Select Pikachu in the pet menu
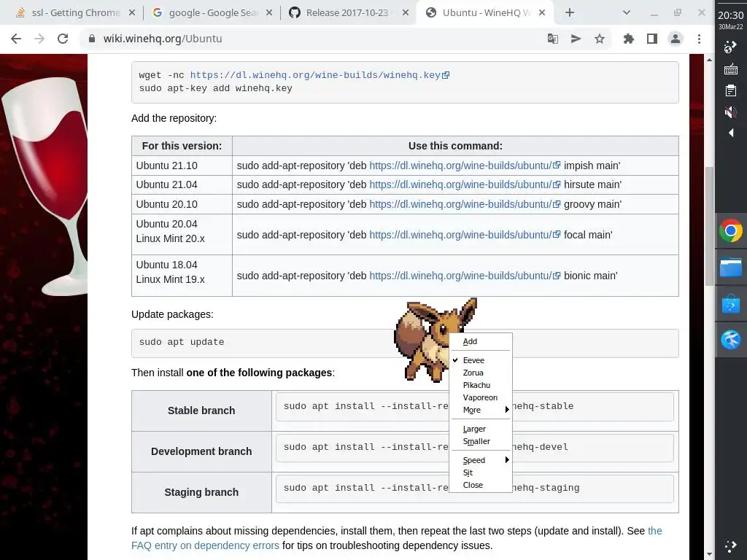Screen dimensions: 747x560 (480, 385)
